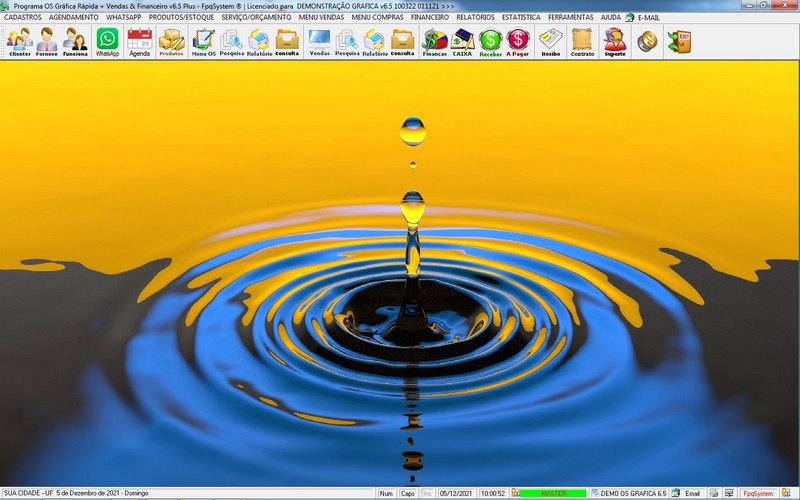Click the gold coin toolbar icon

point(647,41)
